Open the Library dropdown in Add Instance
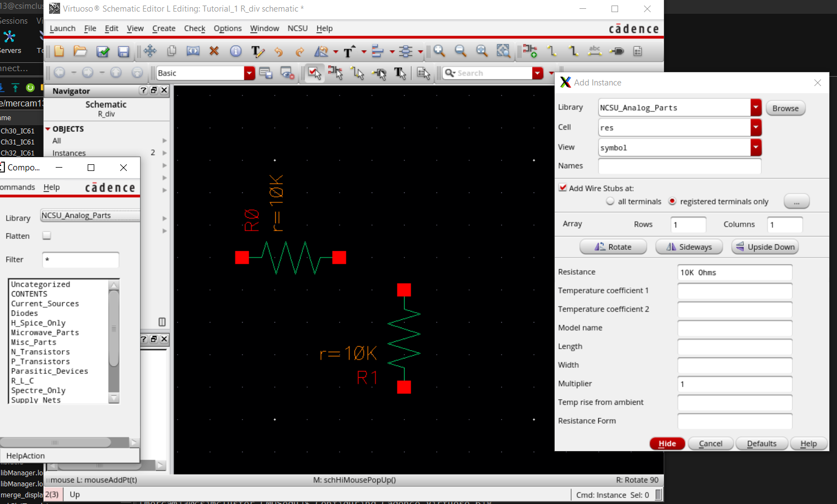The width and height of the screenshot is (837, 504). click(x=755, y=108)
